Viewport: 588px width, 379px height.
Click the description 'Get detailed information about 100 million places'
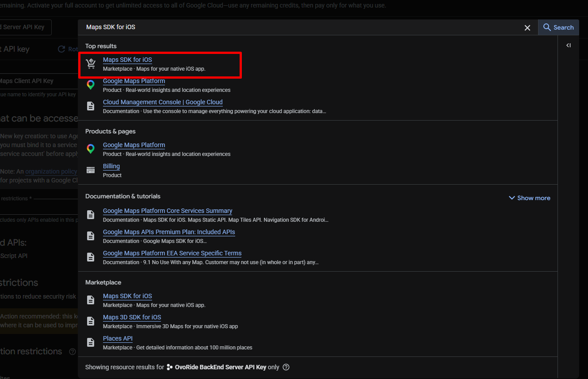pos(194,348)
